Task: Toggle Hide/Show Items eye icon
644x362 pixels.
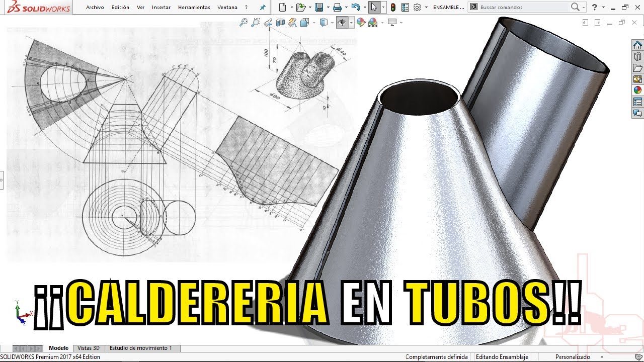Action: (x=342, y=22)
